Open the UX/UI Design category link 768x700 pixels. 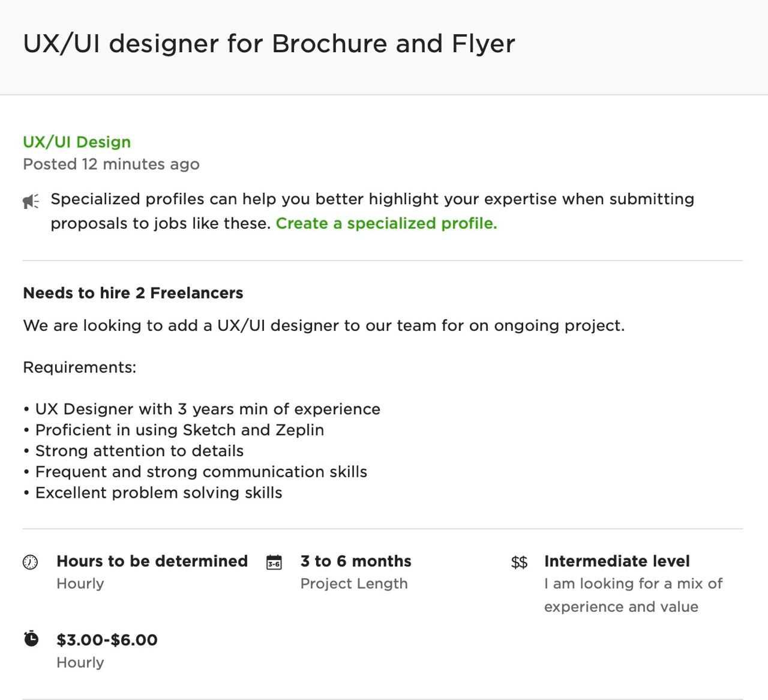coord(77,142)
